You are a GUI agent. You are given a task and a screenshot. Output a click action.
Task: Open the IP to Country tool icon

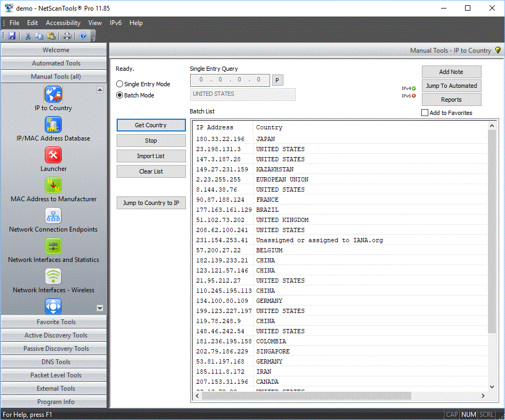pos(53,95)
